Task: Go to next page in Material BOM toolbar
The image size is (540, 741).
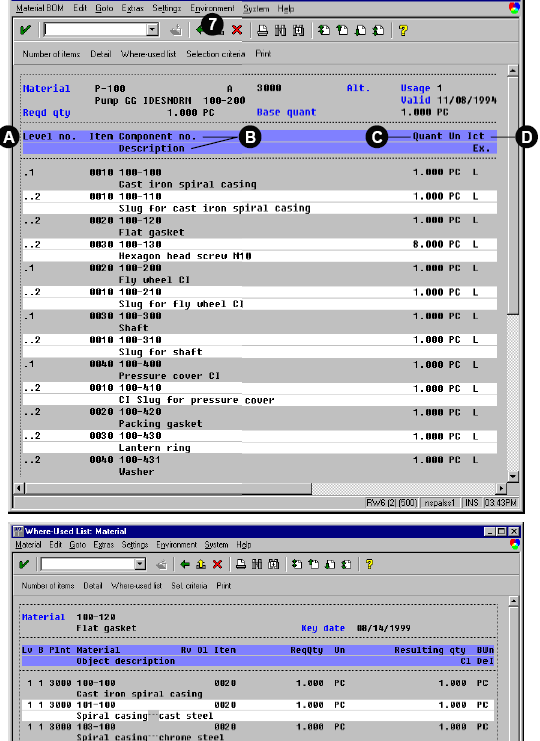Action: tap(360, 31)
